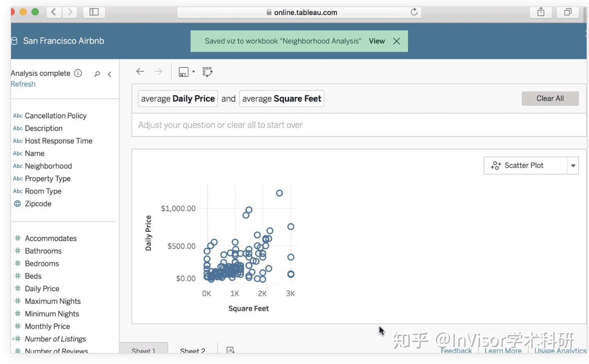Select the Host Response Time field
This screenshot has height=364, width=589.
58,141
